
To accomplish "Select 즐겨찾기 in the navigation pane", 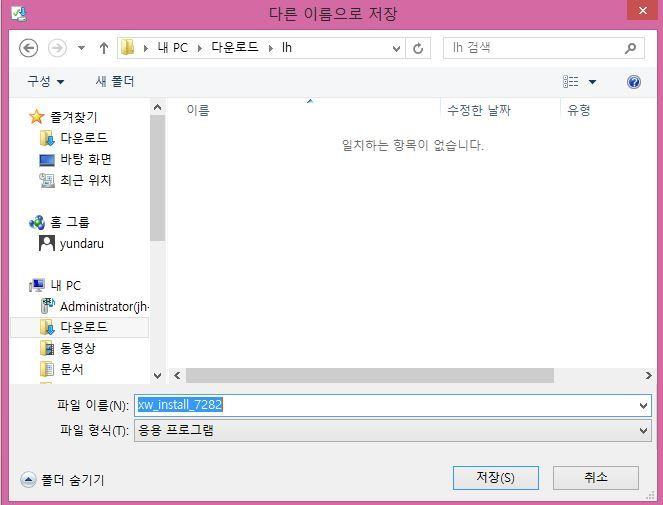I will (x=74, y=117).
